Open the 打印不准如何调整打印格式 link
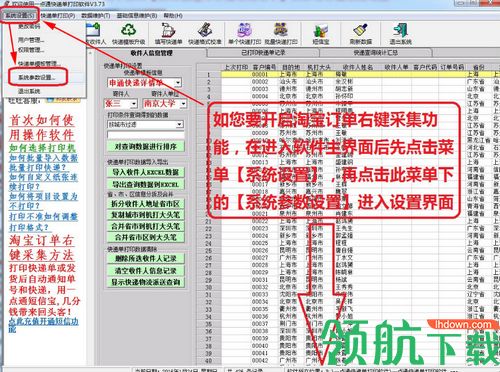The width and height of the screenshot is (500, 372). [43, 222]
